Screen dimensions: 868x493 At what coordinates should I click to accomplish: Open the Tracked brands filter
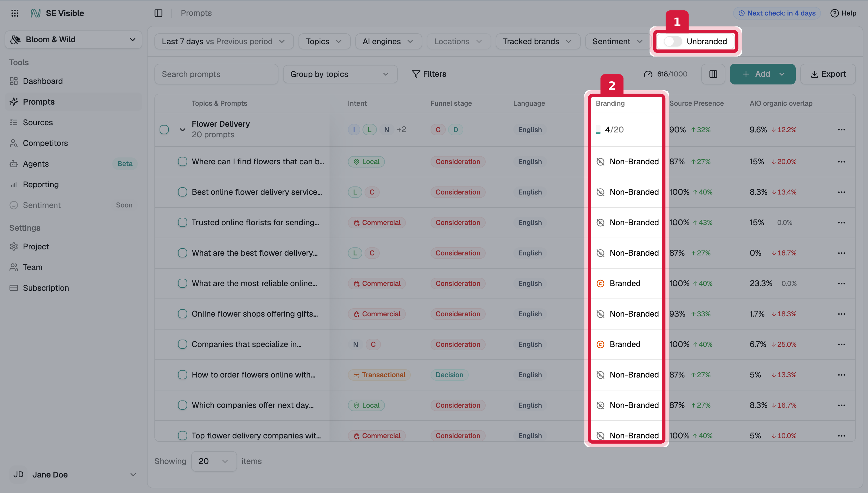coord(538,41)
